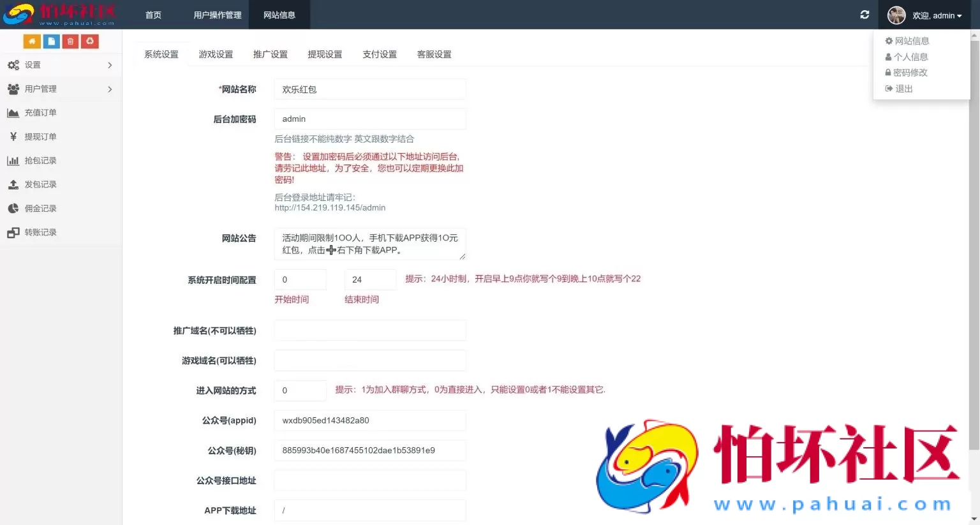This screenshot has height=525, width=980.
Task: View 抢包记录 via the chart icon
Action: (41, 160)
